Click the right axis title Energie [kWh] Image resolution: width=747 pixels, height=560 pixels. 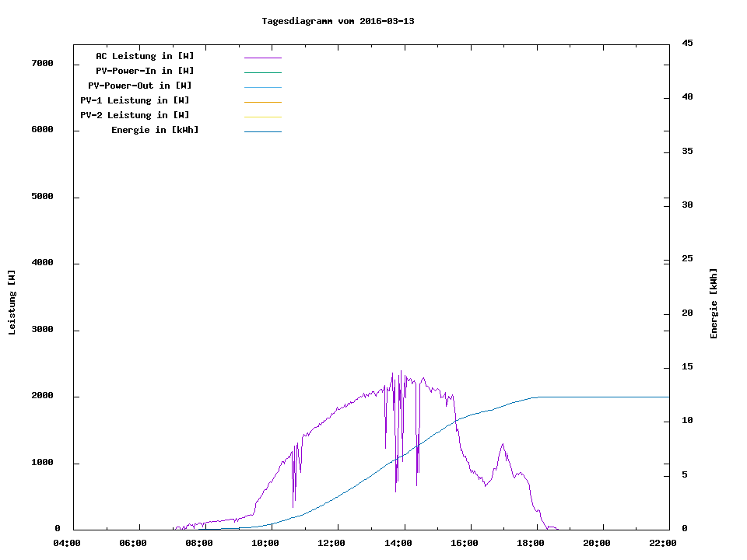click(x=714, y=303)
